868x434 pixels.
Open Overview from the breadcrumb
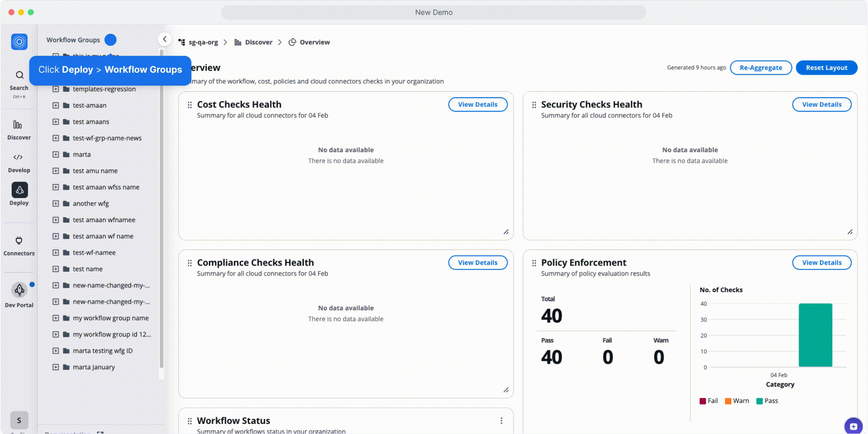click(314, 42)
